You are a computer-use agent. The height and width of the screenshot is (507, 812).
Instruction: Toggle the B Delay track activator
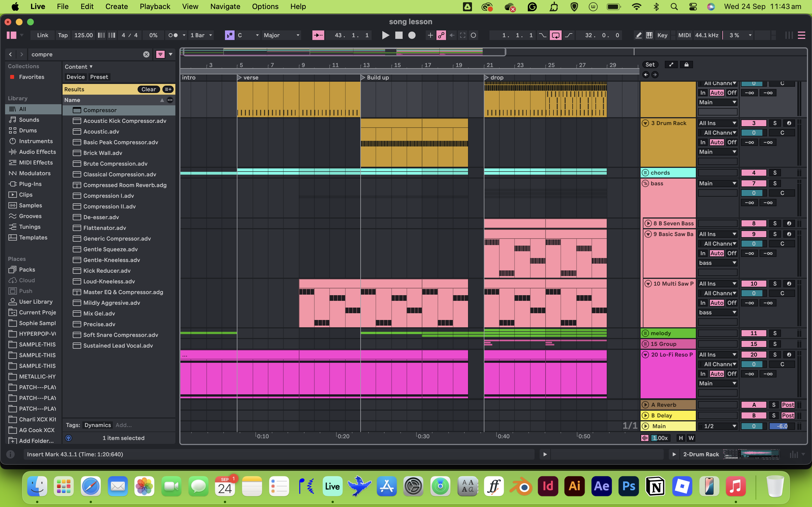[x=754, y=415]
